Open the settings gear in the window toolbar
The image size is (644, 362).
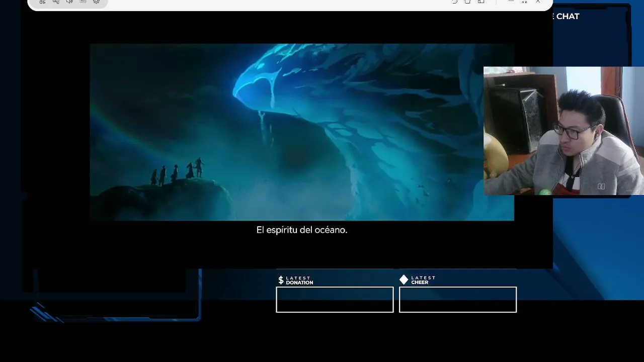point(96,2)
